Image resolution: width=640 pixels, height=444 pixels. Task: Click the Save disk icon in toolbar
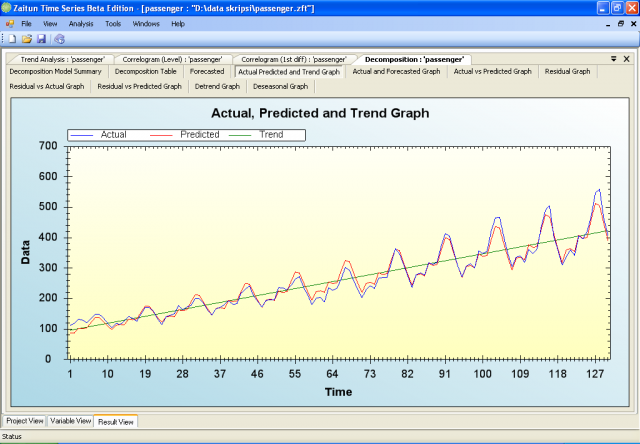[x=41, y=39]
